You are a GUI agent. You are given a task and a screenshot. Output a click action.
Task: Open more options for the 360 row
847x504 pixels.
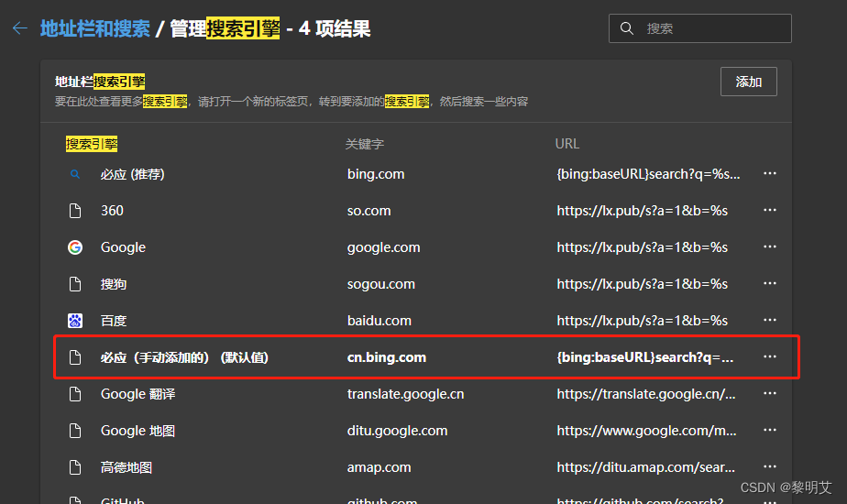(770, 210)
